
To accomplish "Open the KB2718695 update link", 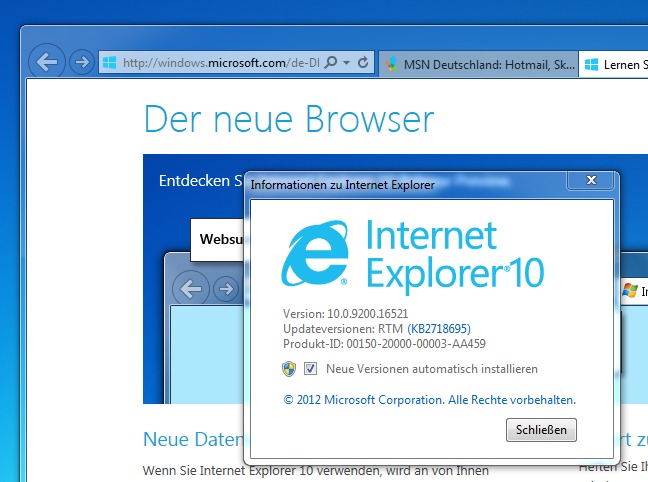I will pyautogui.click(x=439, y=328).
